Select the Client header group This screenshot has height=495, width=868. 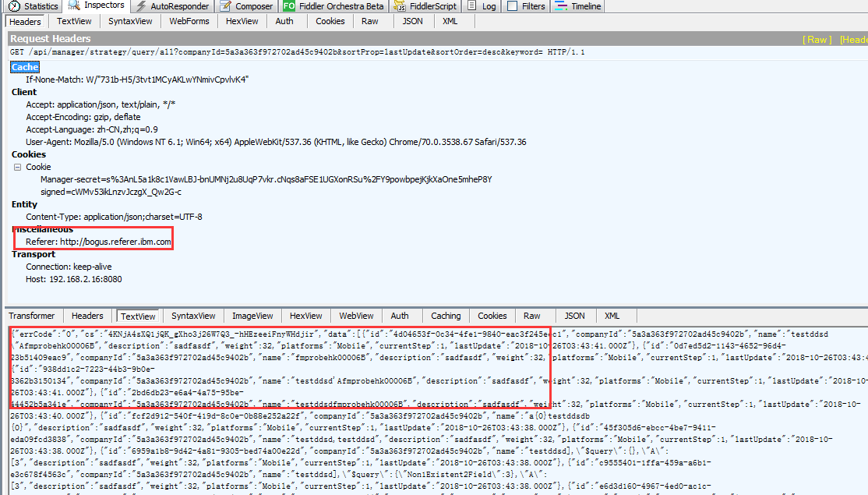coord(24,92)
